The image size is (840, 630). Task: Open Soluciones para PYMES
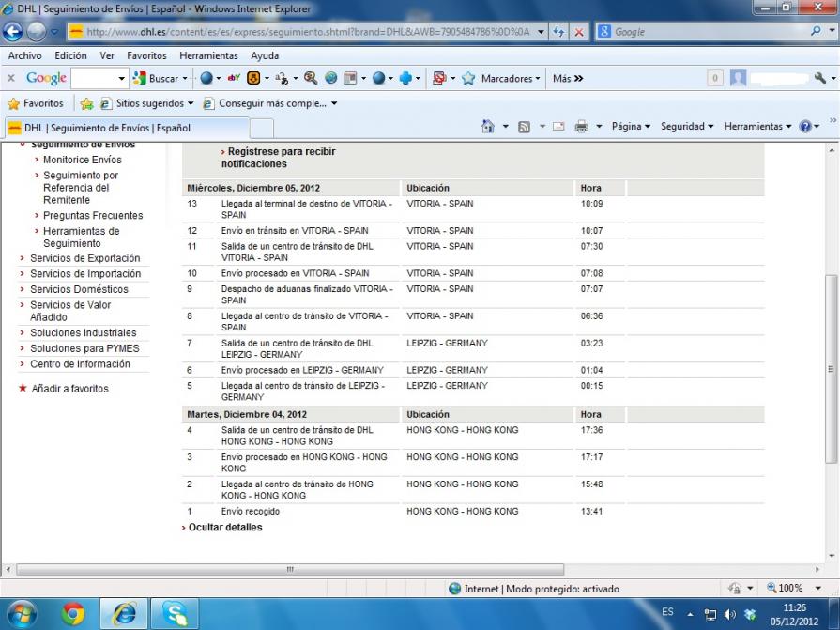pos(84,348)
